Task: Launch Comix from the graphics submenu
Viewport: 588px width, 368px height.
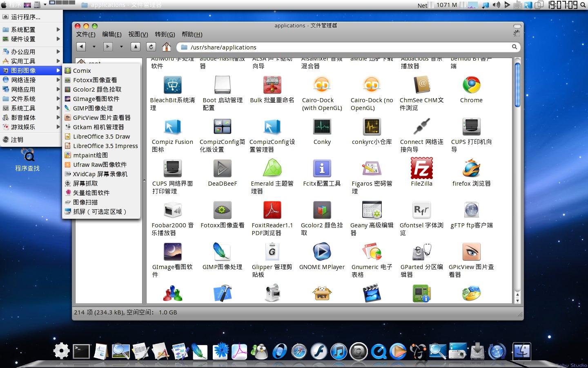Action: (x=101, y=70)
